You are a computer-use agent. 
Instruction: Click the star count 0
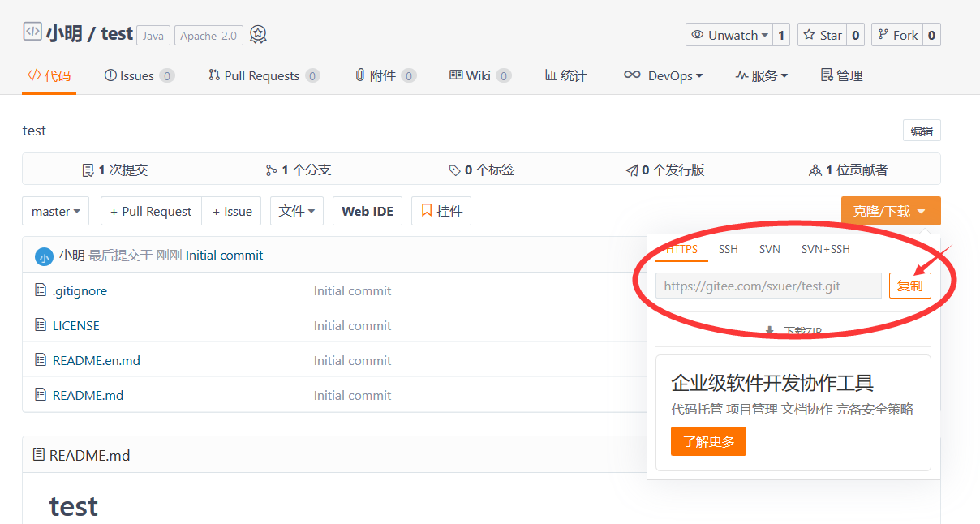coord(856,35)
